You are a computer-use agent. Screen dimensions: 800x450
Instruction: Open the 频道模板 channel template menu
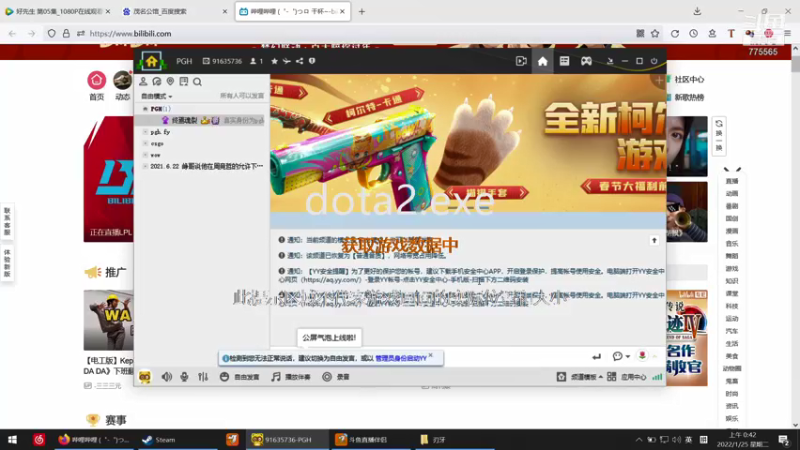[x=579, y=377]
